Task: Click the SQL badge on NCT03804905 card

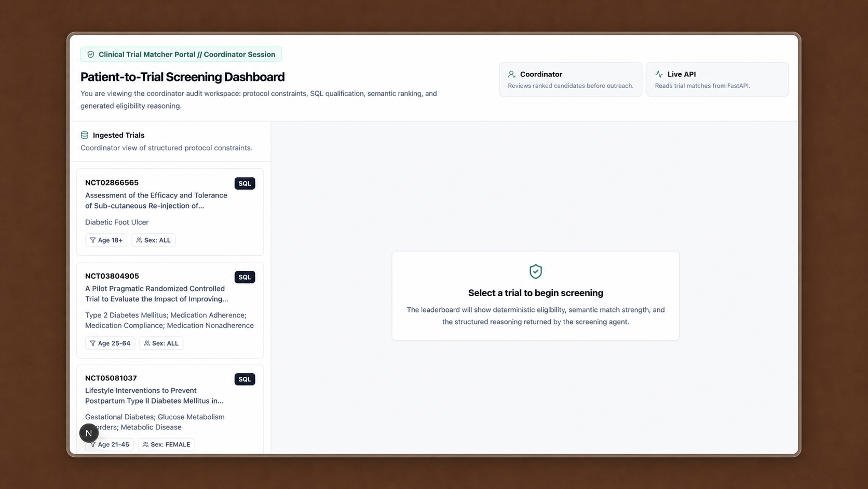Action: pyautogui.click(x=245, y=277)
